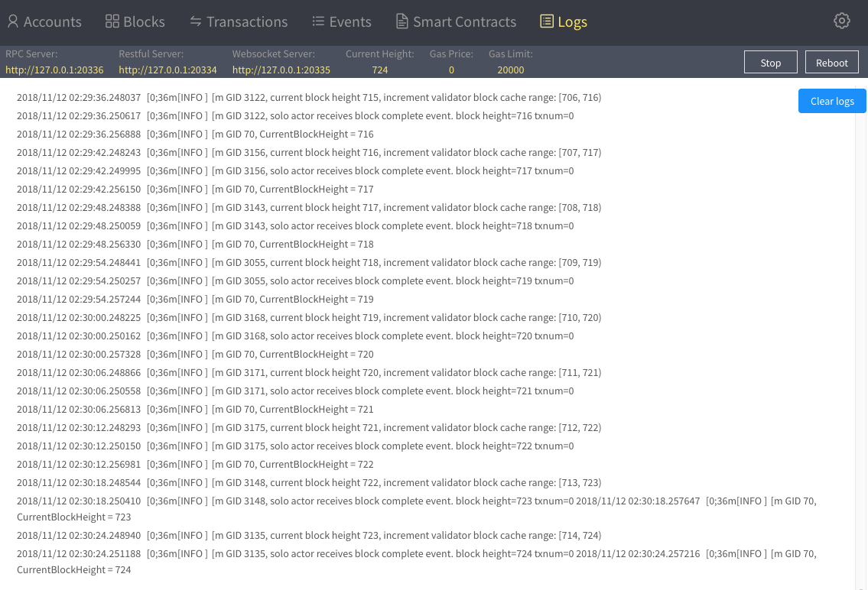Switch to the Blocks tab
This screenshot has height=590, width=868.
135,21
